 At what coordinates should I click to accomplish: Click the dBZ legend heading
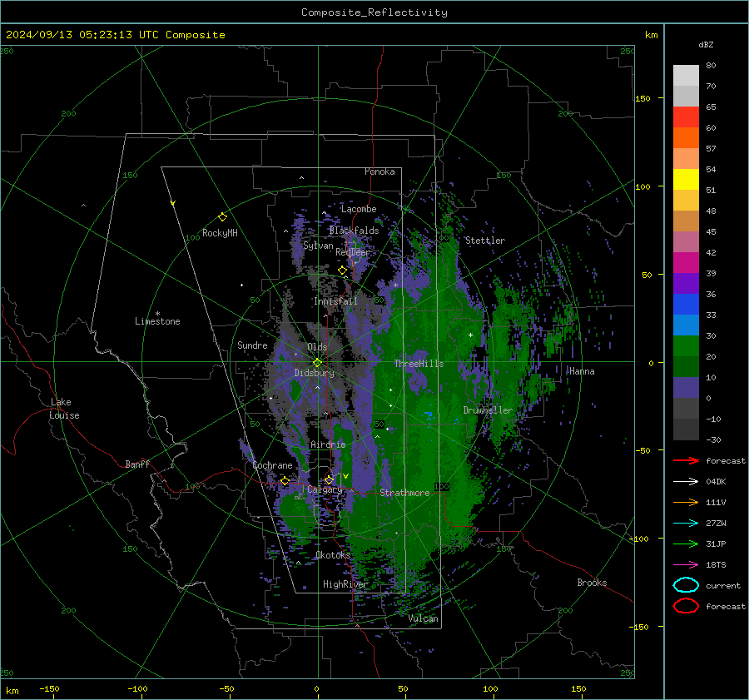tap(706, 45)
